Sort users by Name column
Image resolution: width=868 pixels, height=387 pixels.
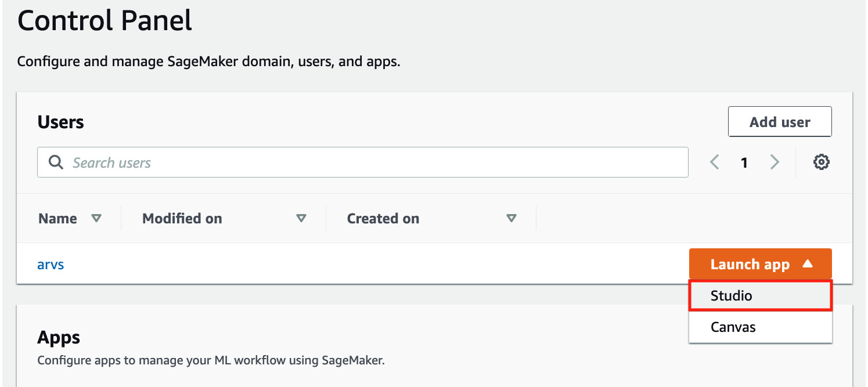pos(96,218)
